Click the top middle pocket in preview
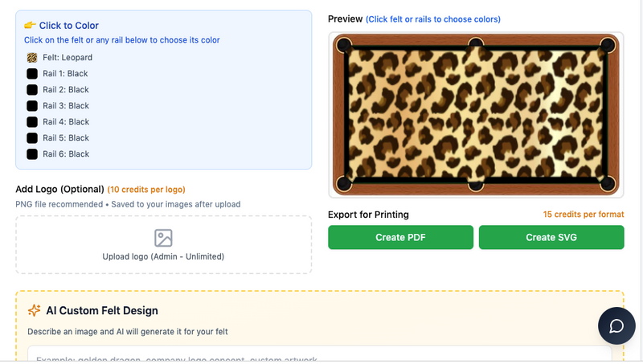The height and width of the screenshot is (364, 643). [476, 43]
